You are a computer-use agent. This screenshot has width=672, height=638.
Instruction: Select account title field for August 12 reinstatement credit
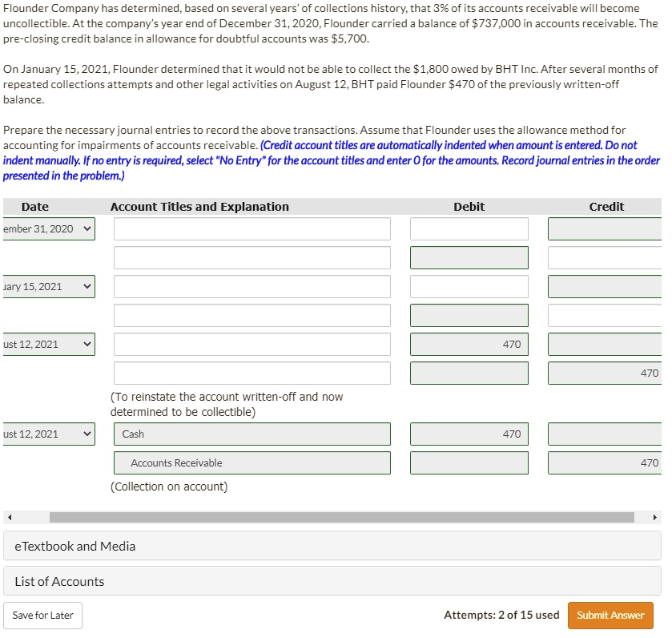tap(252, 373)
